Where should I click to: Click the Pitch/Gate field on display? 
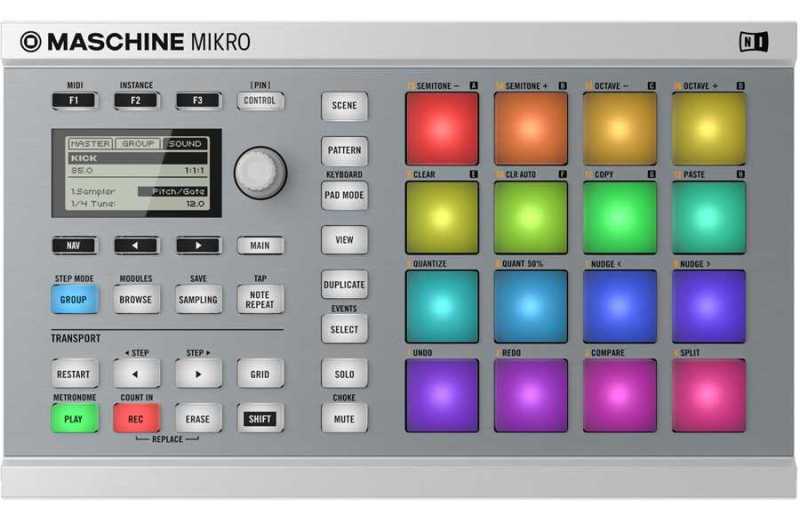pyautogui.click(x=172, y=191)
